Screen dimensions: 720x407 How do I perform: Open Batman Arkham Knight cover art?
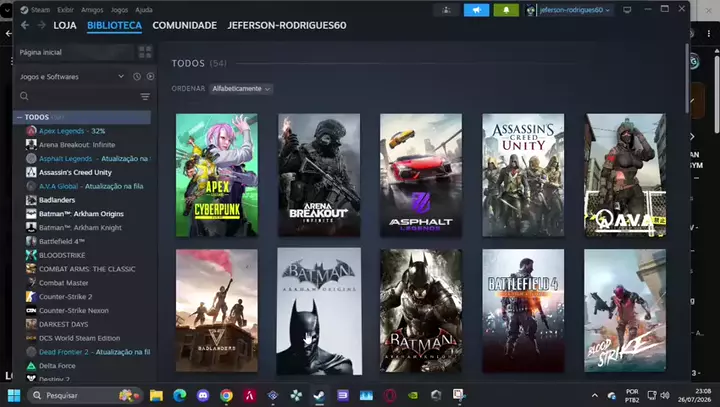pos(421,311)
